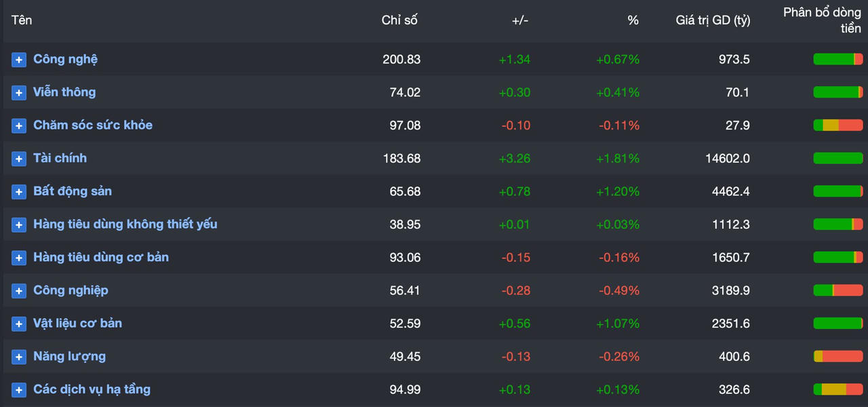Sort by Giá trị GD (tỷ) column header
The width and height of the screenshot is (868, 407).
click(713, 20)
